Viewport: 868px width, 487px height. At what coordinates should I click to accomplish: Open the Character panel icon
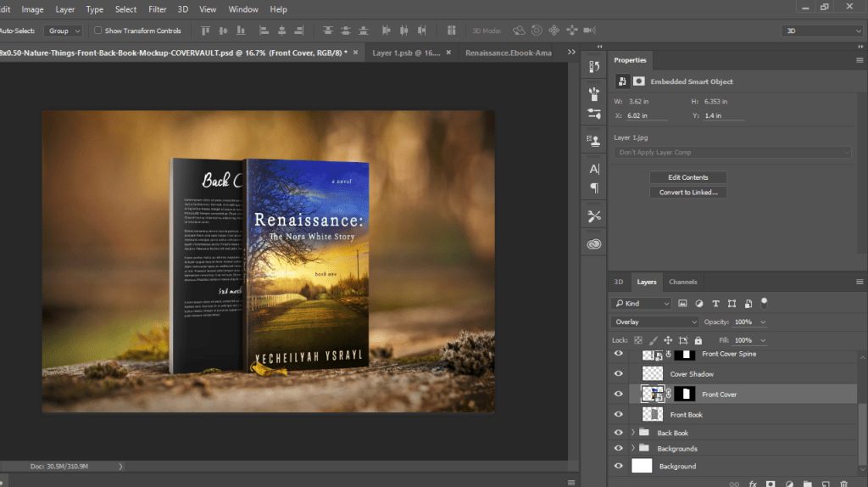point(594,169)
